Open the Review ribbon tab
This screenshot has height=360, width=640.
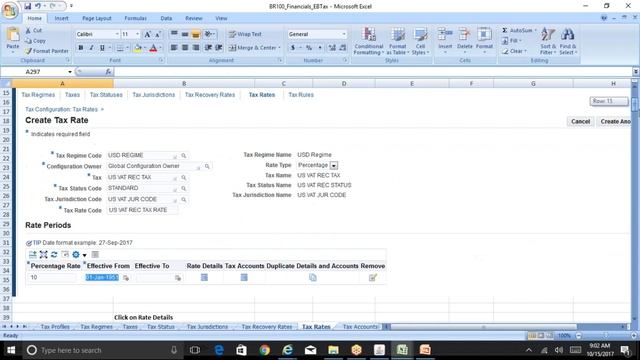193,18
